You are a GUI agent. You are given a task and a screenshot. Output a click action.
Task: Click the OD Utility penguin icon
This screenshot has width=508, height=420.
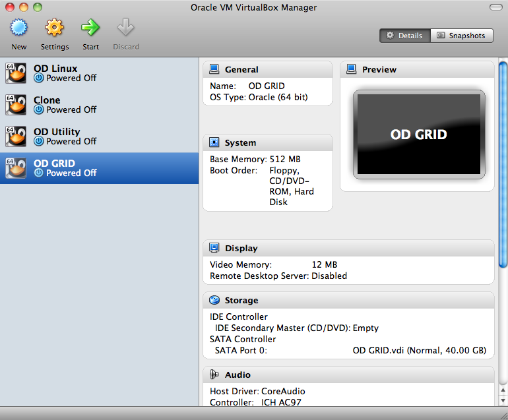click(x=16, y=136)
